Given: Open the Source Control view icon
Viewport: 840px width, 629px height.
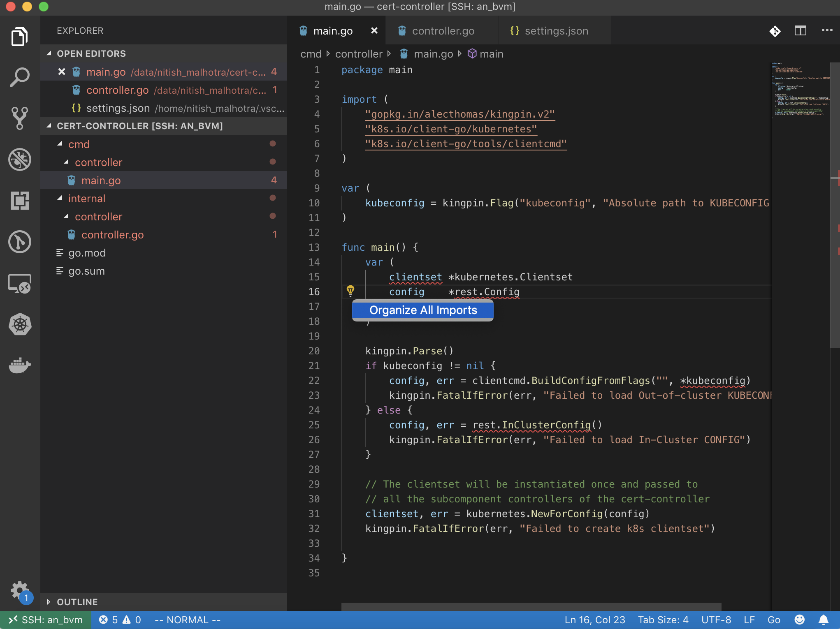Looking at the screenshot, I should [x=20, y=118].
